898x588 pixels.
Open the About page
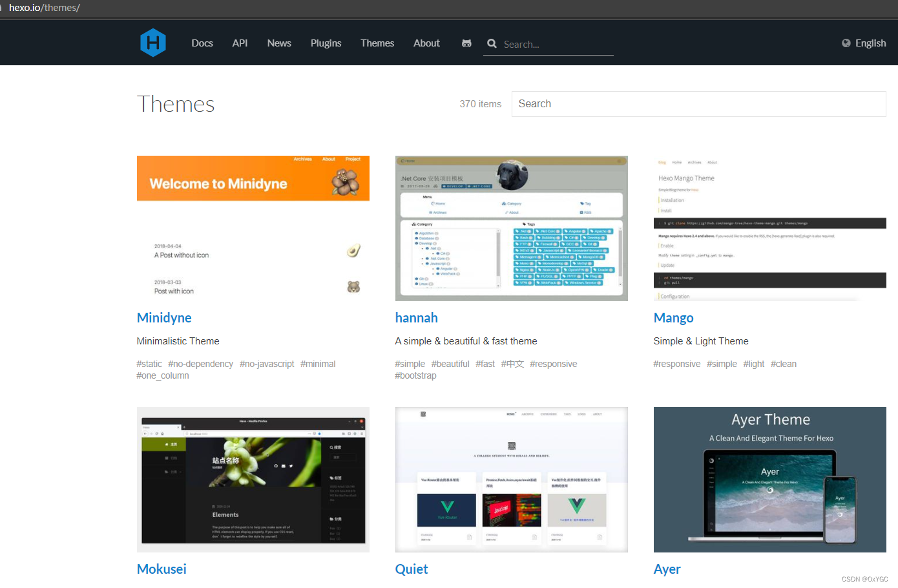[426, 43]
